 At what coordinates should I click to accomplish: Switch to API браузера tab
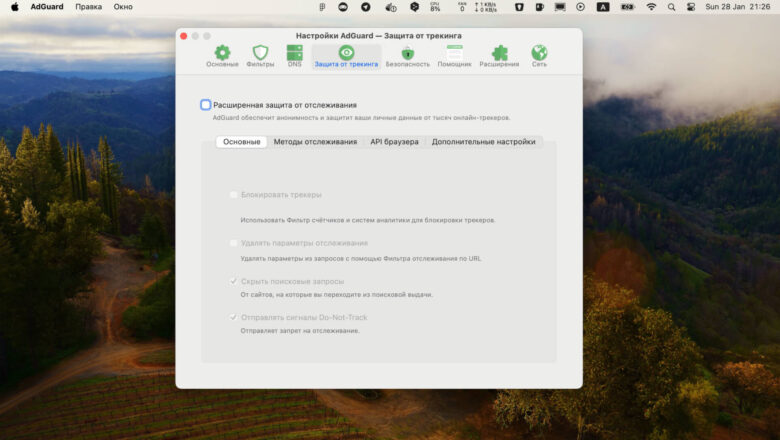tap(394, 142)
